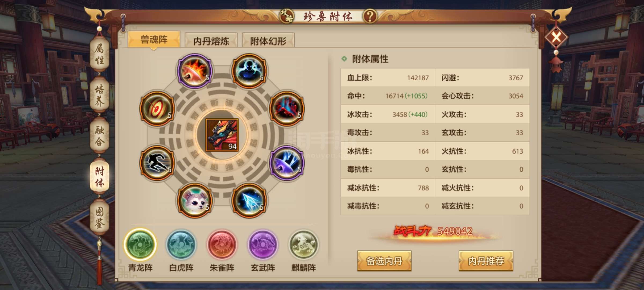Viewport: 644px width, 290px height.
Task: Pick the purple 玄武阵 formation orb
Action: tap(263, 245)
